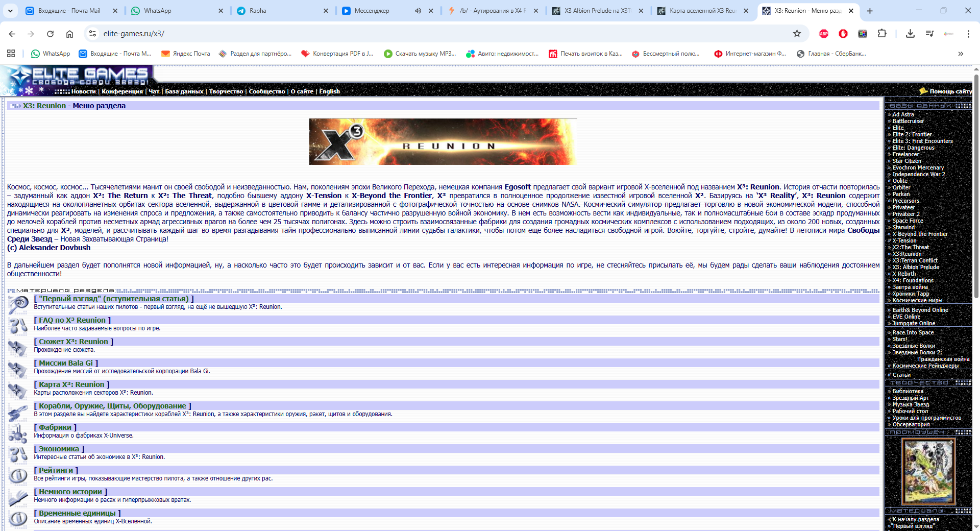The image size is (980, 531).
Task: Click the icon beside Карта X³: Reunion
Action: click(18, 390)
